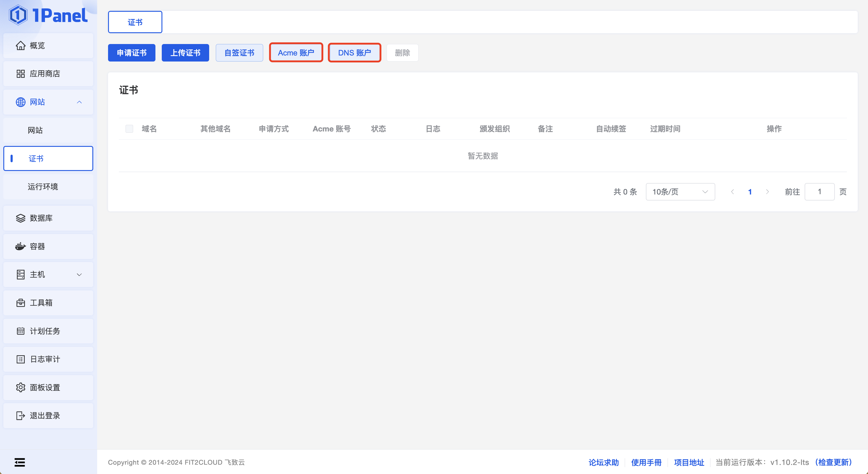Viewport: 868px width, 474px height.
Task: Click the 主机 server icon
Action: coord(21,275)
